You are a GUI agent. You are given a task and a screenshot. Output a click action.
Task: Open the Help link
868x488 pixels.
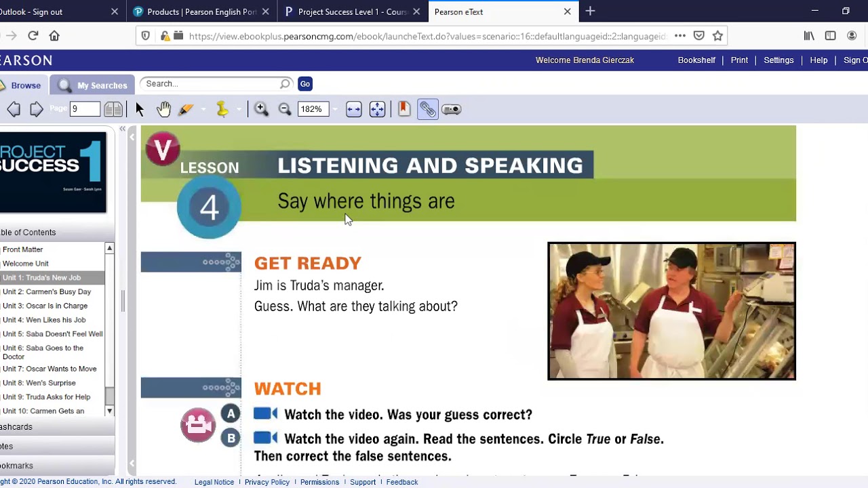click(x=818, y=60)
